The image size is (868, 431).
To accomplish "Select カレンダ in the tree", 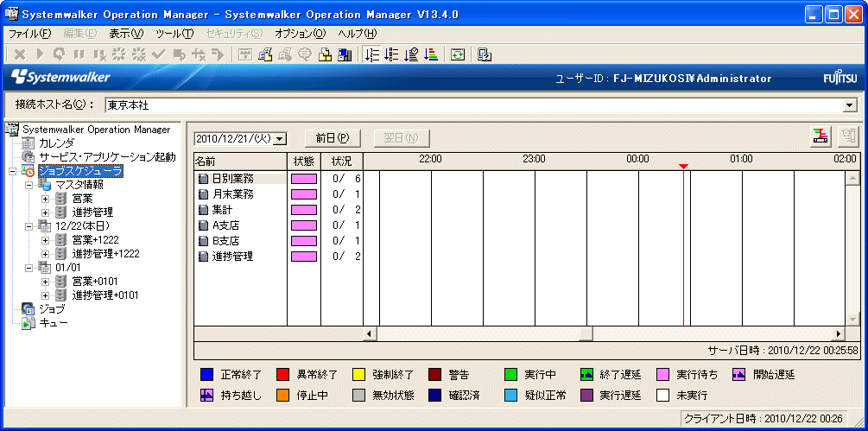I will click(x=56, y=143).
